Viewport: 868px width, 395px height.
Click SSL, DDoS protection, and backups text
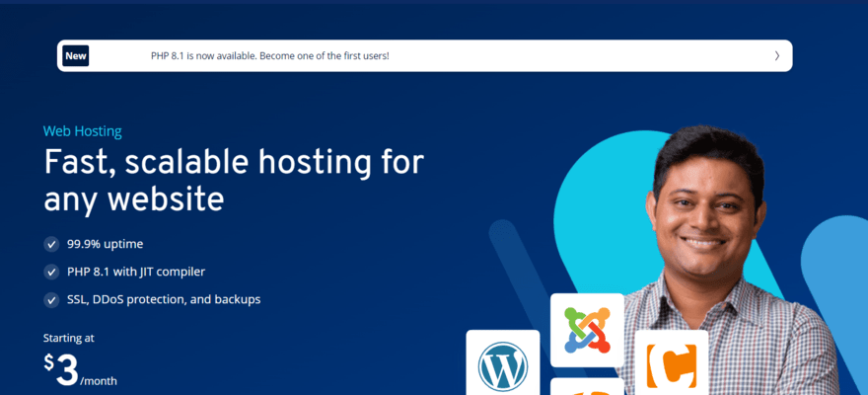coord(164,300)
